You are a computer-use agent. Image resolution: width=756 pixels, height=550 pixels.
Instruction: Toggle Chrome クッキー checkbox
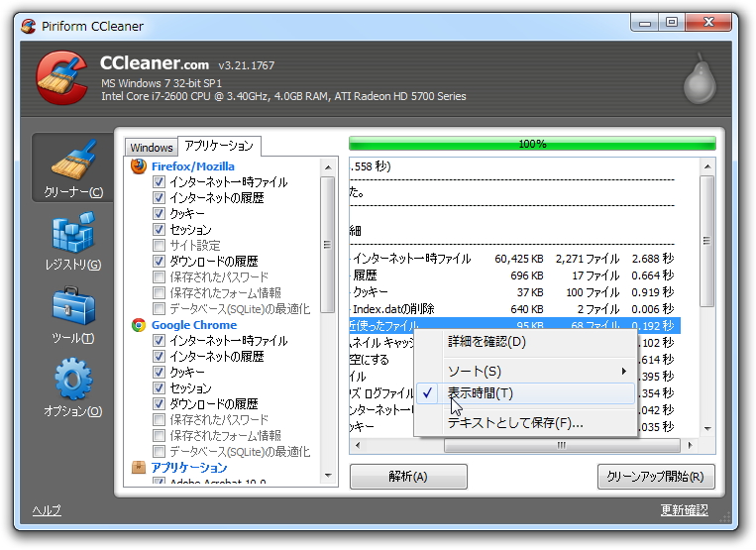159,373
